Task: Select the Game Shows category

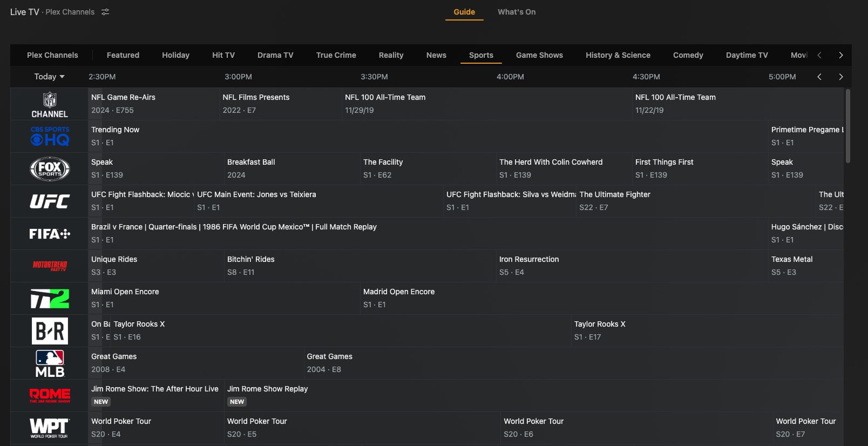Action: (x=539, y=55)
